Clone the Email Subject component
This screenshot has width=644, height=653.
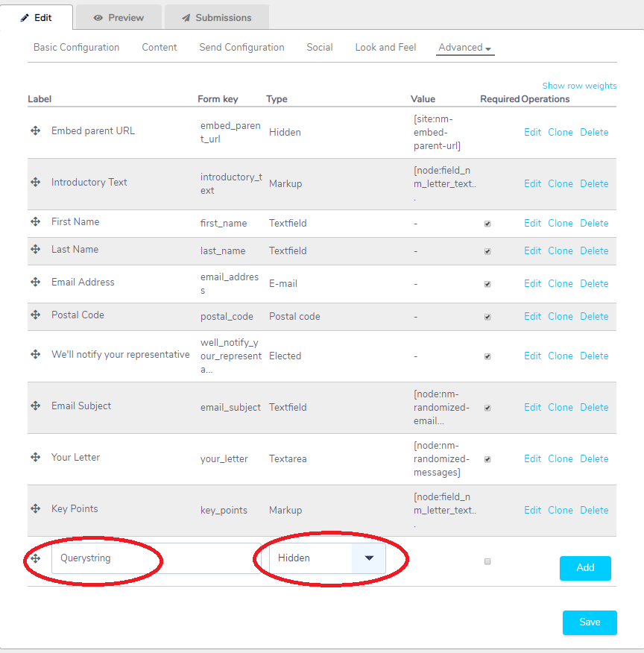561,407
